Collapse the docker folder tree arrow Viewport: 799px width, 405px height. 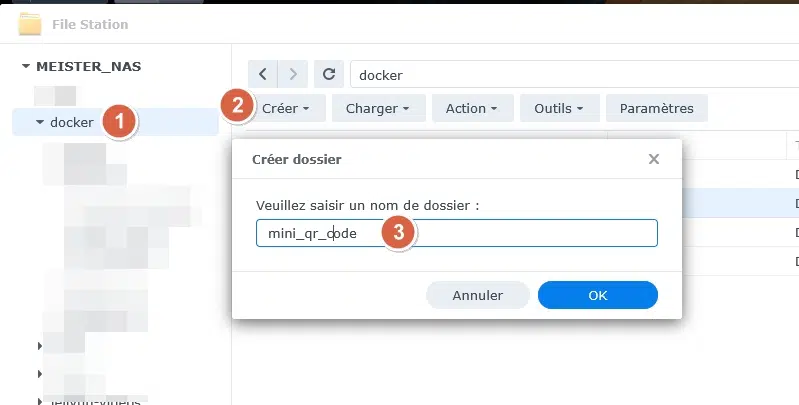40,123
